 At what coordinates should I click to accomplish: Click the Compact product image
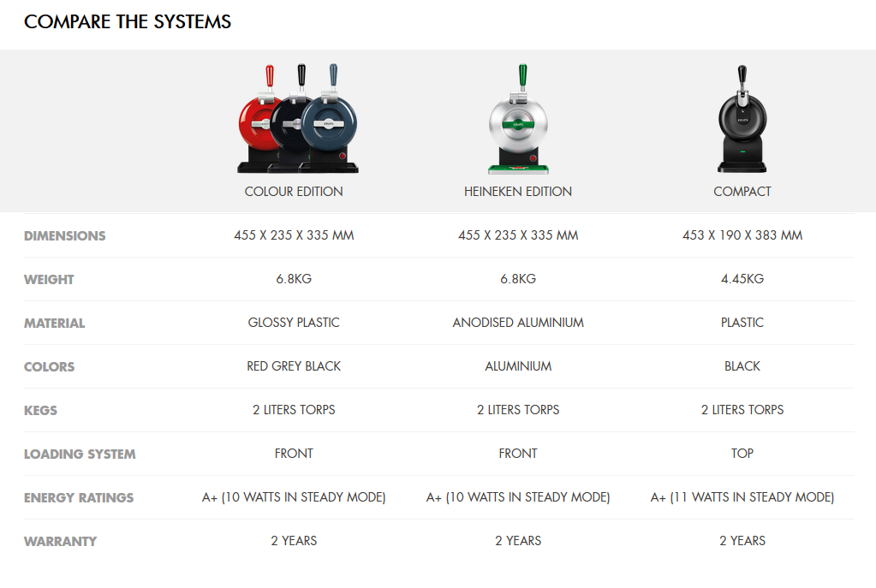(742, 118)
